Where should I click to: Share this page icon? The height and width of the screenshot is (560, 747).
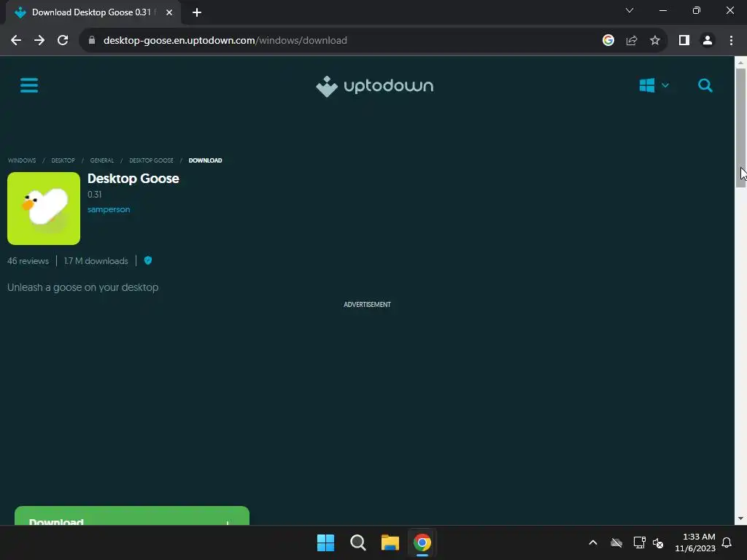tap(632, 41)
